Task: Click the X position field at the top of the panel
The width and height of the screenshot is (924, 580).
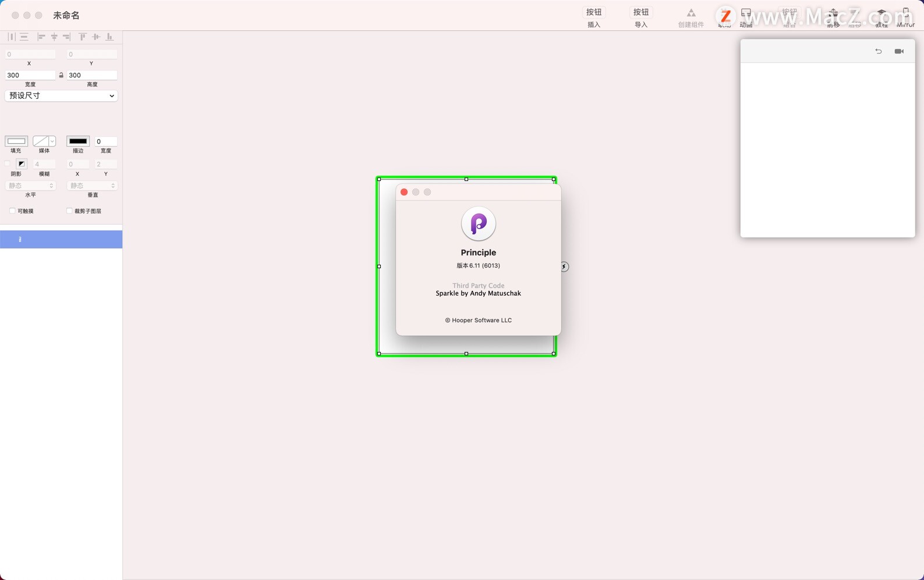Action: pyautogui.click(x=30, y=54)
